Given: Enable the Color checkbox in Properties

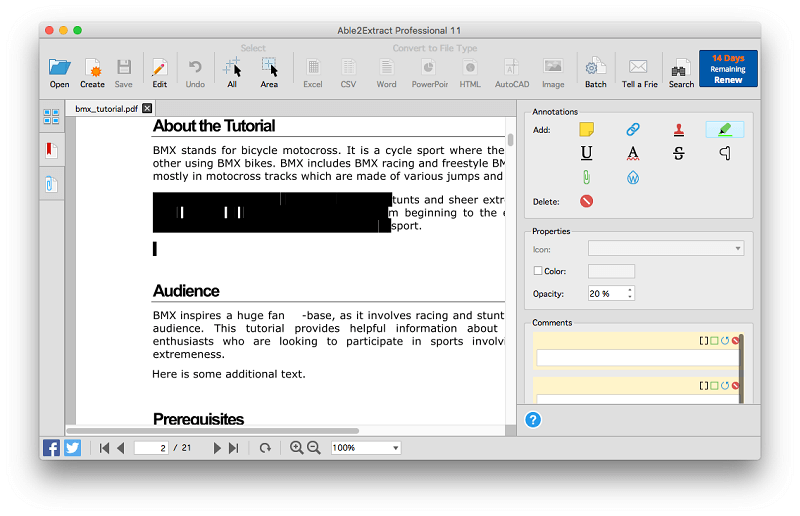Looking at the screenshot, I should pyautogui.click(x=538, y=271).
